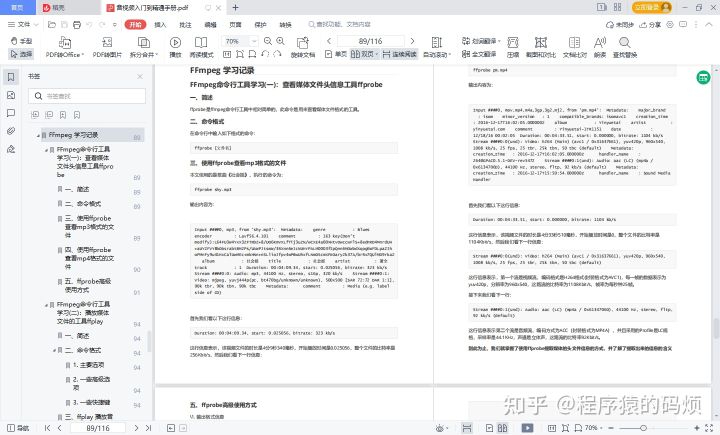Go to previous page with toolbar arrow
720x435 pixels.
coord(329,41)
